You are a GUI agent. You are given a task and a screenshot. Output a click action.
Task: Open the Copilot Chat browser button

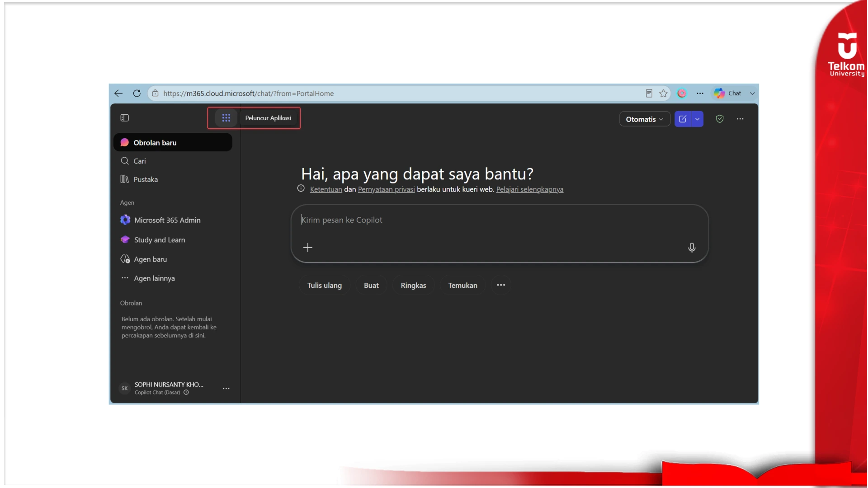click(727, 94)
